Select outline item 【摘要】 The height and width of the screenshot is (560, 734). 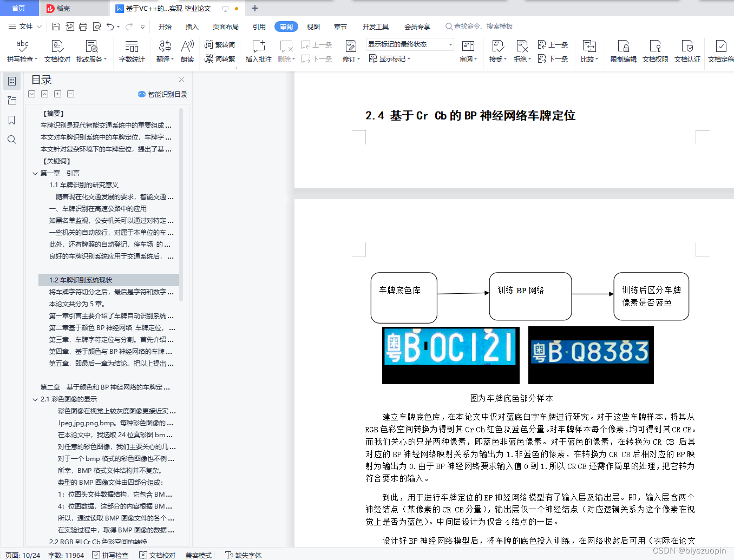pyautogui.click(x=54, y=114)
